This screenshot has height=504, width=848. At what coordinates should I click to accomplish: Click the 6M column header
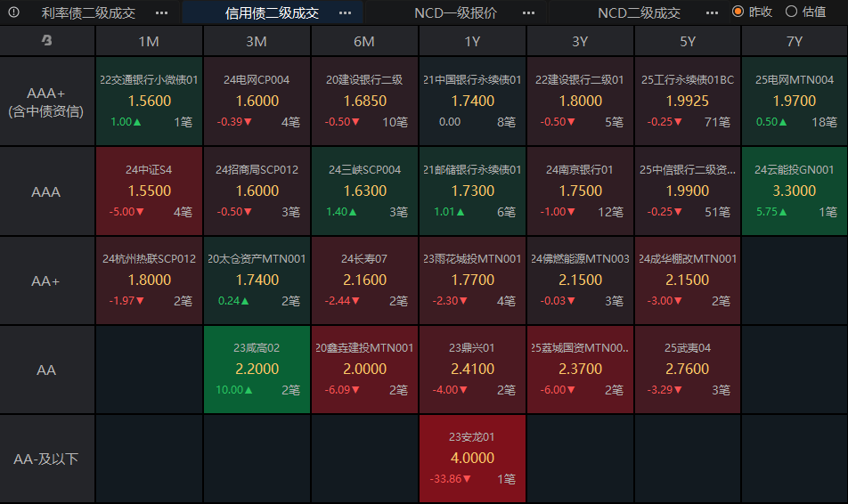364,41
